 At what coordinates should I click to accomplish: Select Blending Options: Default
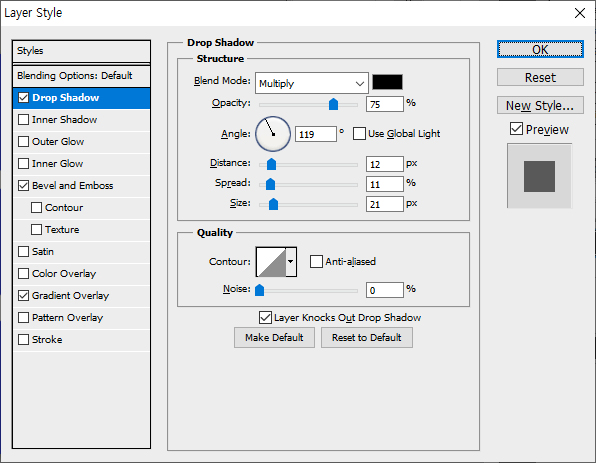pyautogui.click(x=81, y=76)
